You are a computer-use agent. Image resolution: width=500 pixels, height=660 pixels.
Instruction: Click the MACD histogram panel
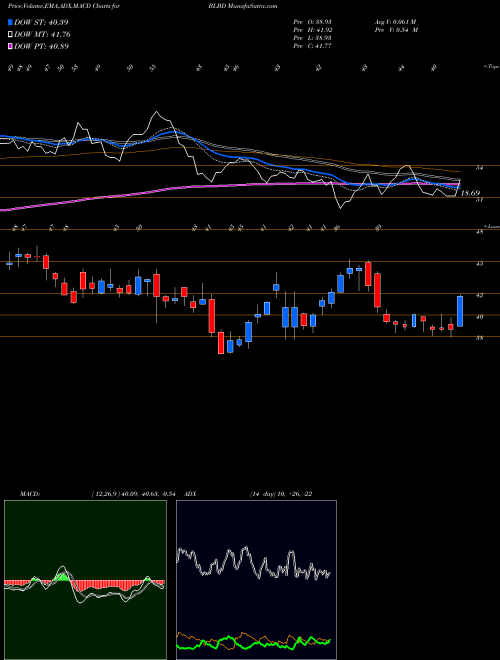[85, 580]
